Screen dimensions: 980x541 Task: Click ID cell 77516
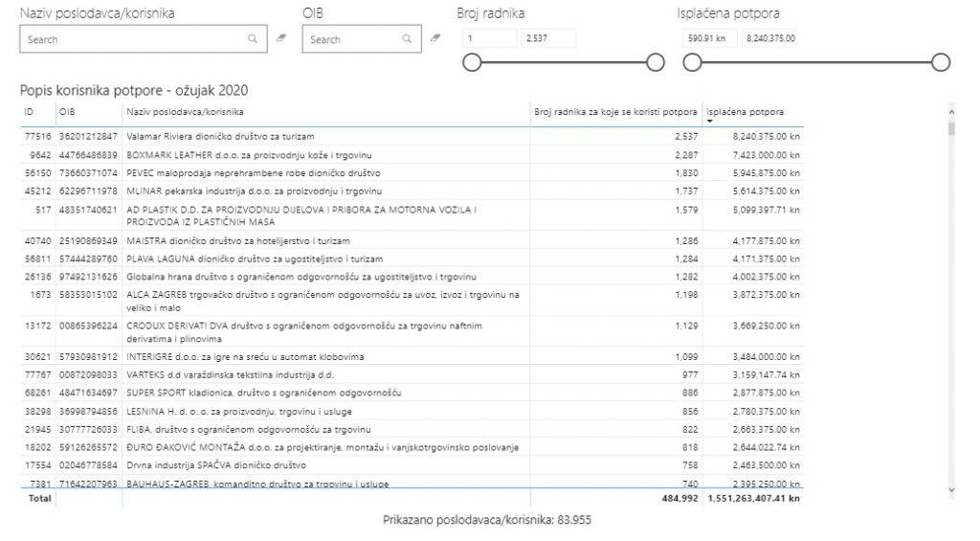point(37,136)
